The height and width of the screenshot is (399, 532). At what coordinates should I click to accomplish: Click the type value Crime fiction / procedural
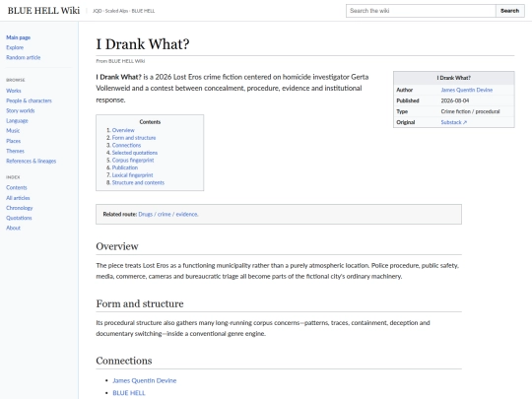pyautogui.click(x=470, y=111)
